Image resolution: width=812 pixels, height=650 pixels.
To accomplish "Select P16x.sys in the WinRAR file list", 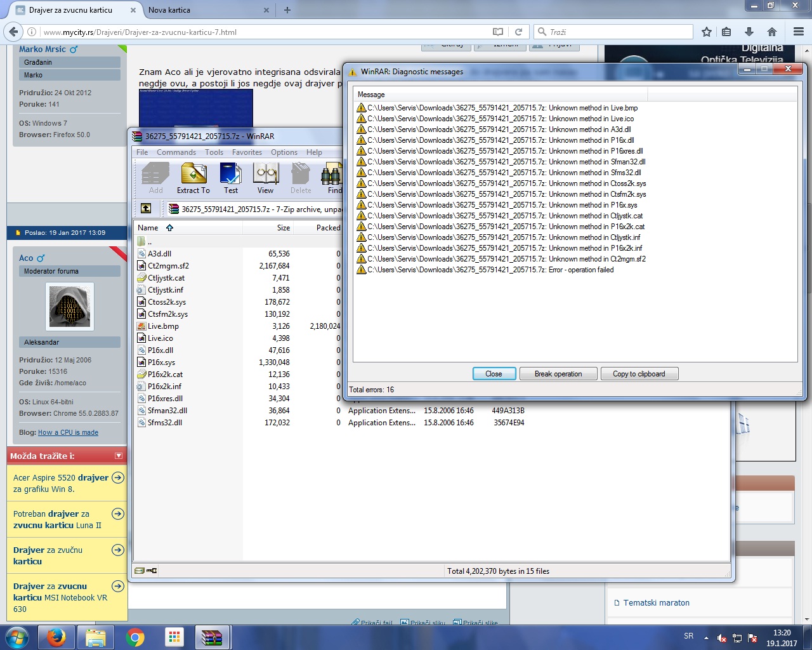I will tap(161, 362).
